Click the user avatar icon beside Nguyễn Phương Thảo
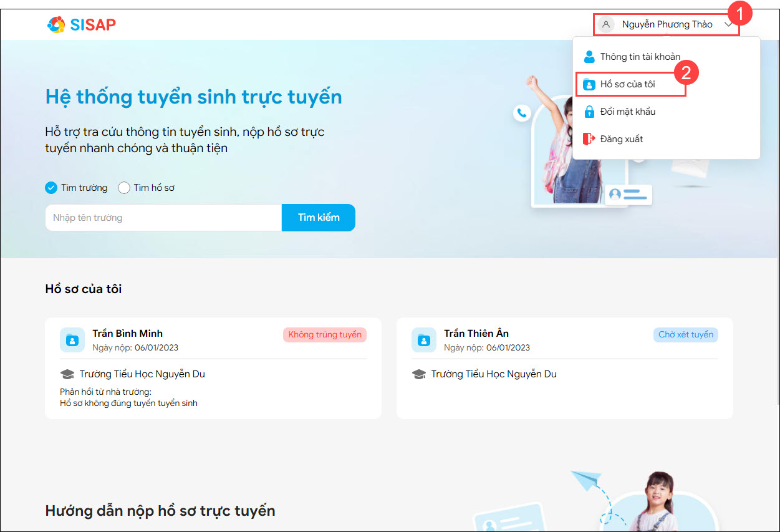This screenshot has width=780, height=532. pyautogui.click(x=605, y=24)
